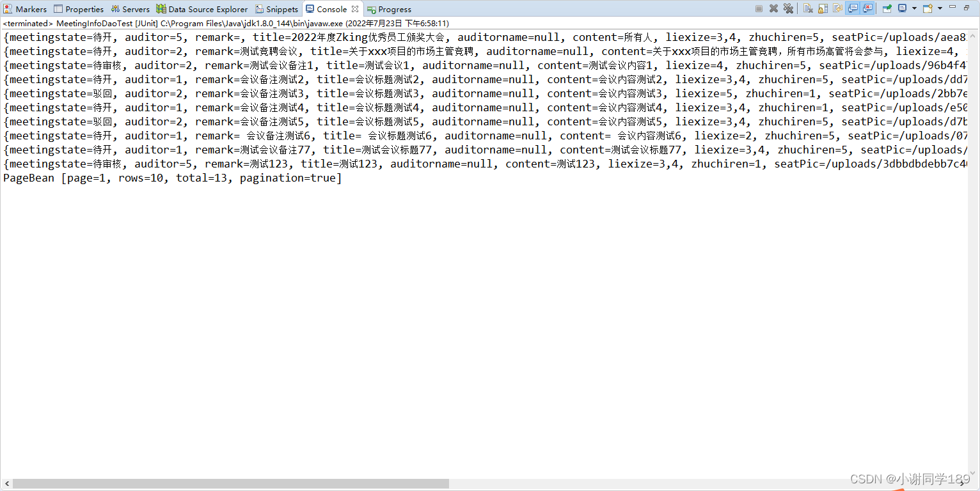Click the Progress tab icon
The height and width of the screenshot is (491, 980).
371,10
